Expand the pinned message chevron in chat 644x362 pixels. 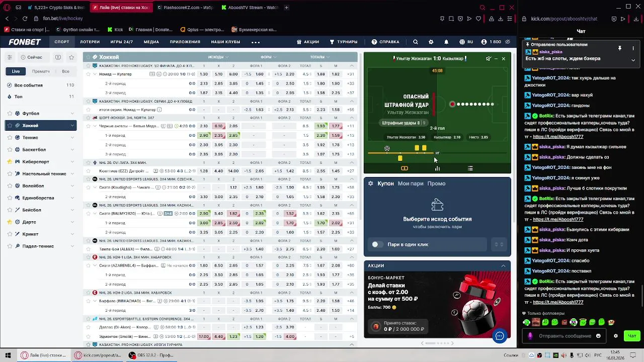(633, 60)
